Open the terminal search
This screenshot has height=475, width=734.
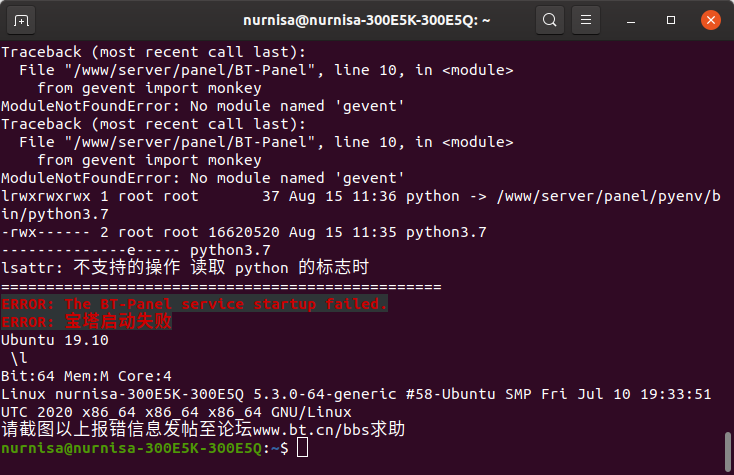(550, 20)
